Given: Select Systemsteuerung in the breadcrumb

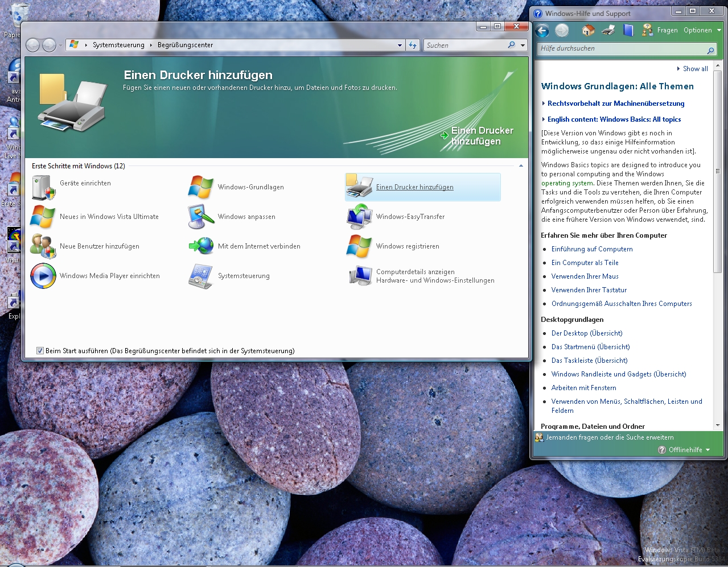Looking at the screenshot, I should (118, 45).
